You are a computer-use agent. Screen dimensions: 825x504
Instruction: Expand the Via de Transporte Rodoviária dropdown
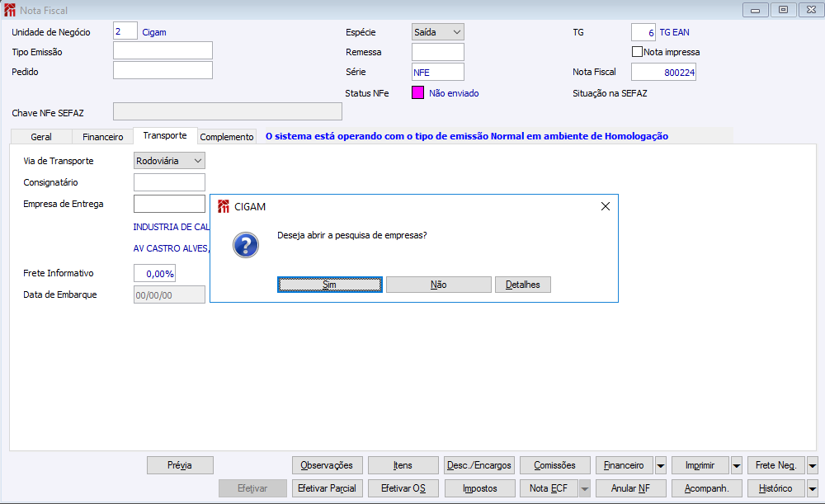coord(169,161)
